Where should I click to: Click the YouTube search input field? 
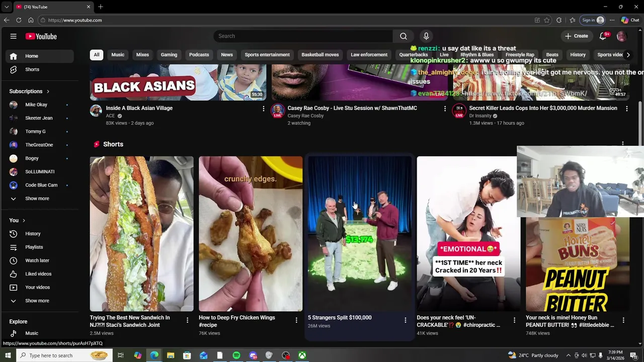click(x=303, y=36)
